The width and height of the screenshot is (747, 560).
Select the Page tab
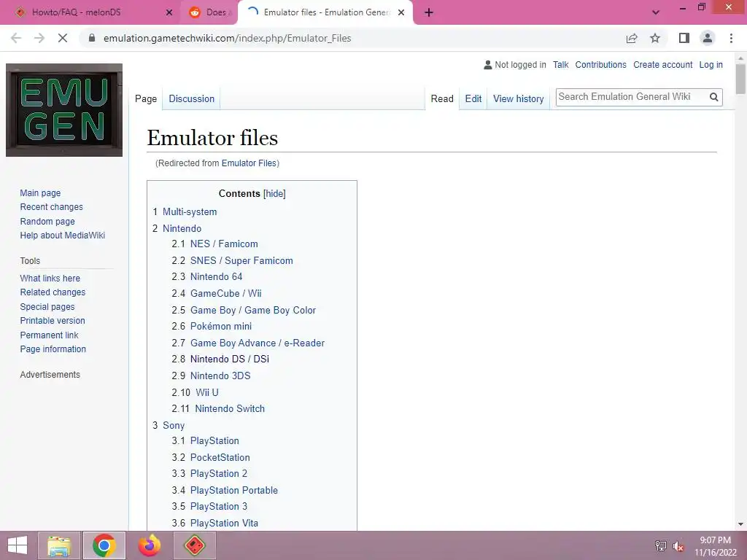tap(146, 99)
